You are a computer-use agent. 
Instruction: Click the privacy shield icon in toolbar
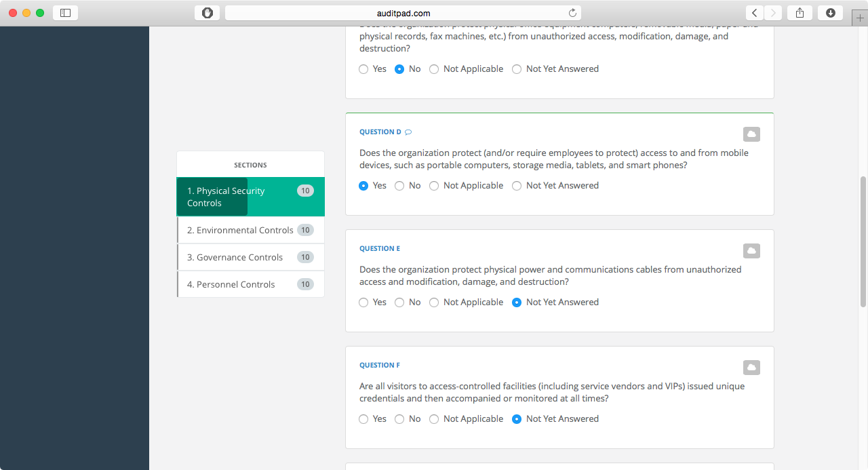tap(207, 13)
